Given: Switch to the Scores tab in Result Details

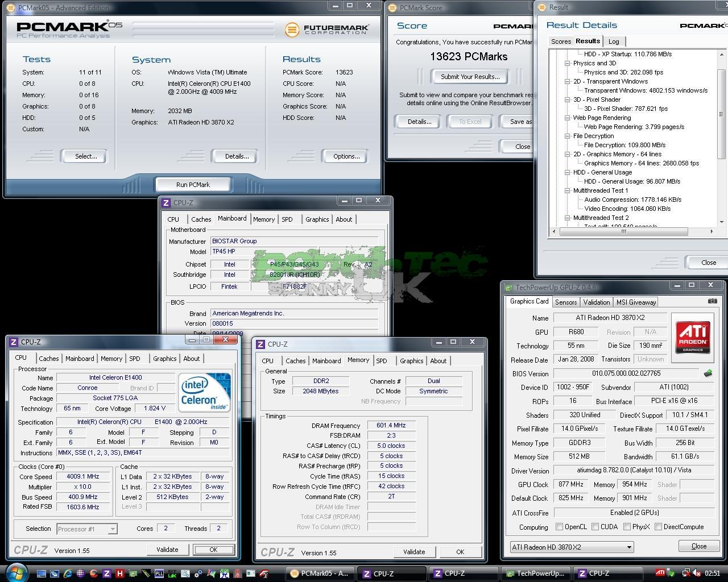Looking at the screenshot, I should (561, 41).
